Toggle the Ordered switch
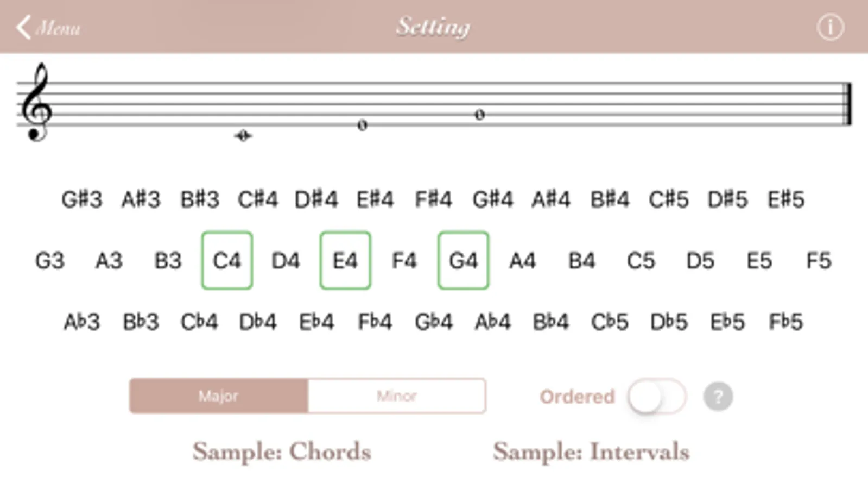The width and height of the screenshot is (868, 489). coord(656,397)
